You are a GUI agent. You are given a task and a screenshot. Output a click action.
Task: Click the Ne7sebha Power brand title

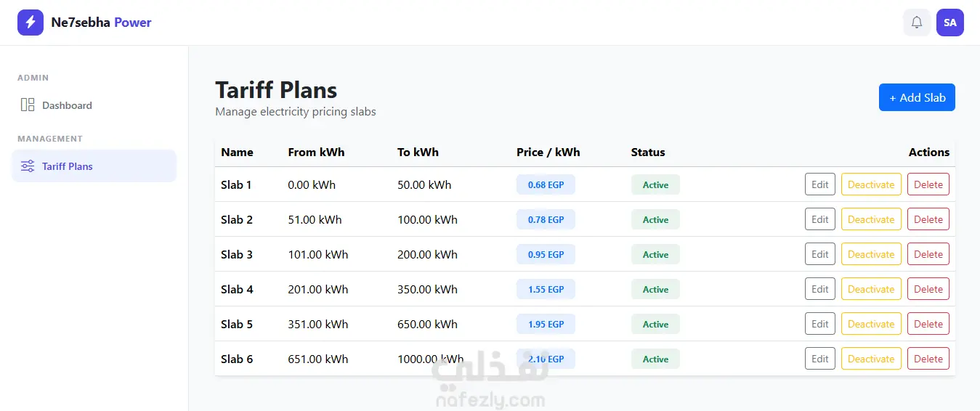point(102,23)
